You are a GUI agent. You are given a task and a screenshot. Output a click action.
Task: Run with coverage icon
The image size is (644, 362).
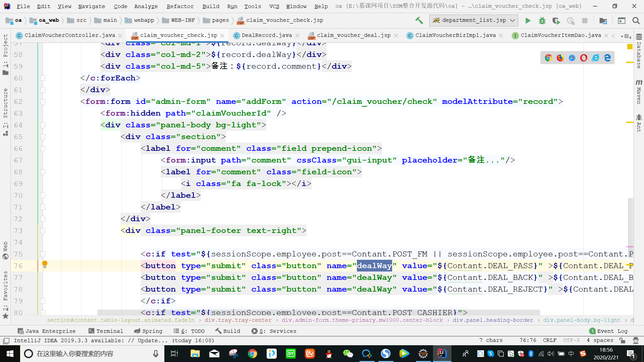[x=556, y=20]
